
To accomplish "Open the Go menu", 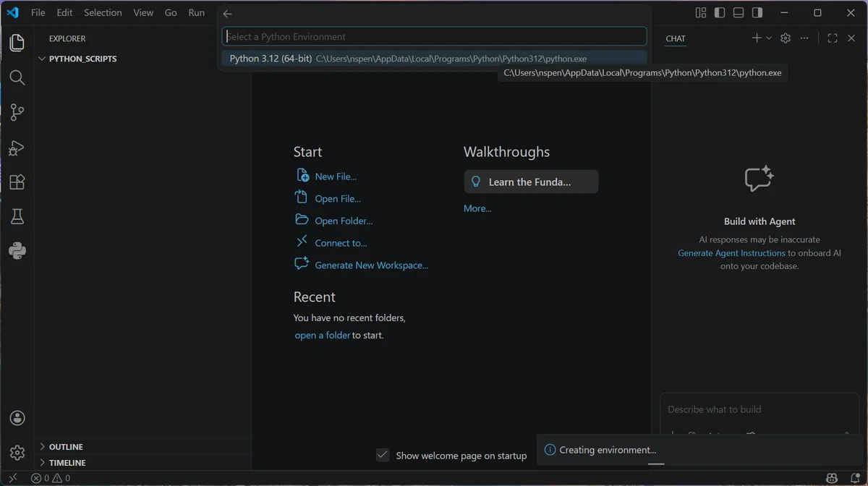I will pos(171,13).
